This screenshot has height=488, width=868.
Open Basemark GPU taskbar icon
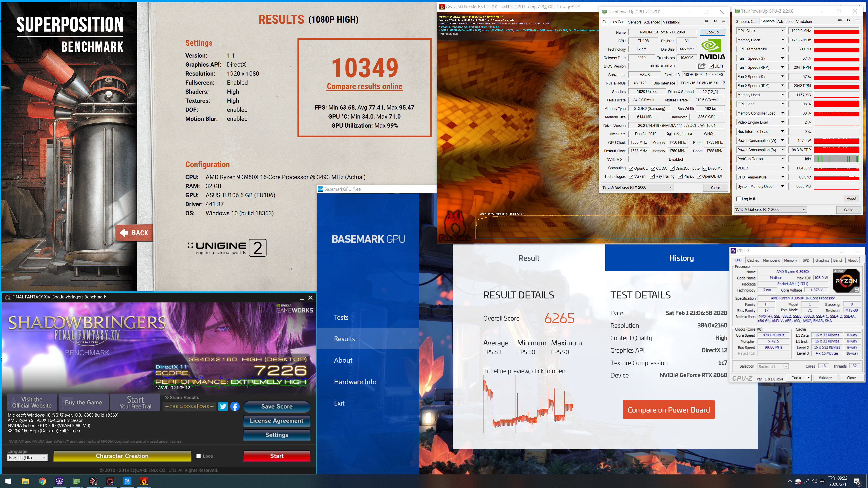pos(127,481)
